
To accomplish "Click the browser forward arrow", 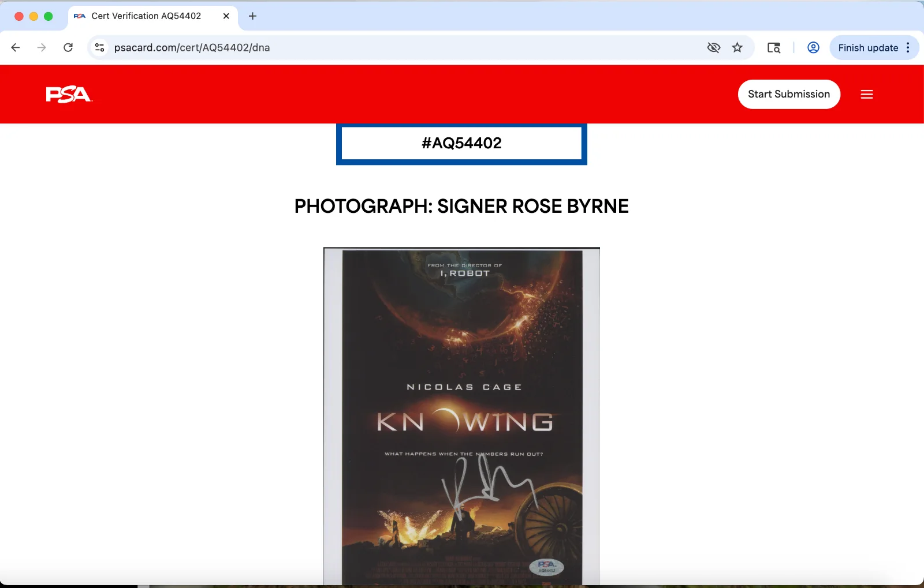I will (42, 48).
